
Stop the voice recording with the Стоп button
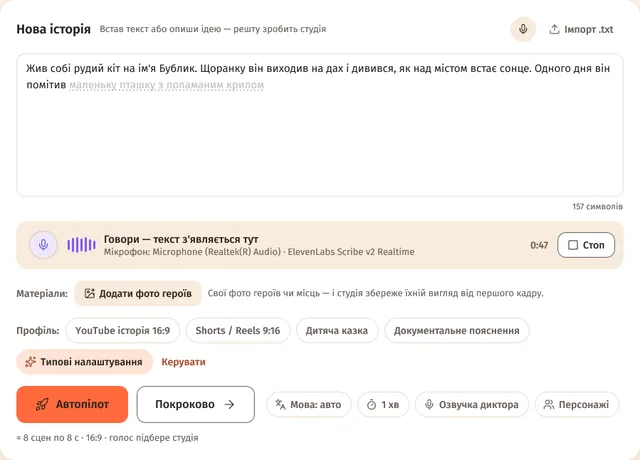tap(586, 245)
